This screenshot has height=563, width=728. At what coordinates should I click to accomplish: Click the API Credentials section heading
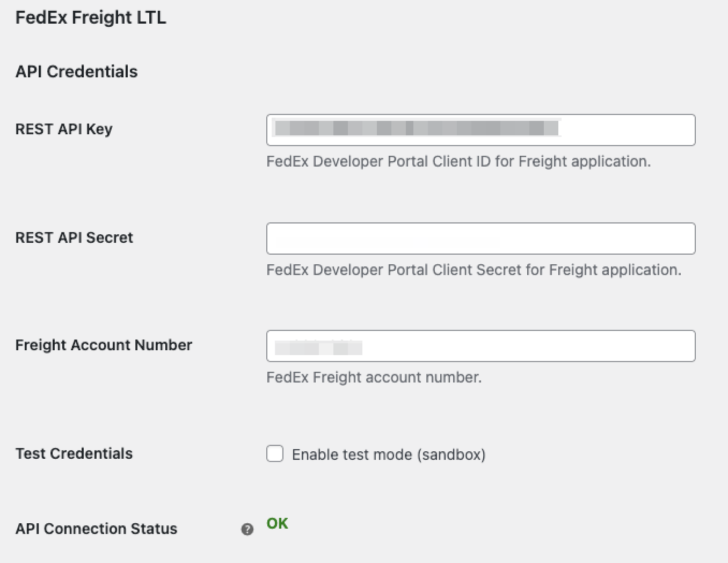pyautogui.click(x=77, y=71)
